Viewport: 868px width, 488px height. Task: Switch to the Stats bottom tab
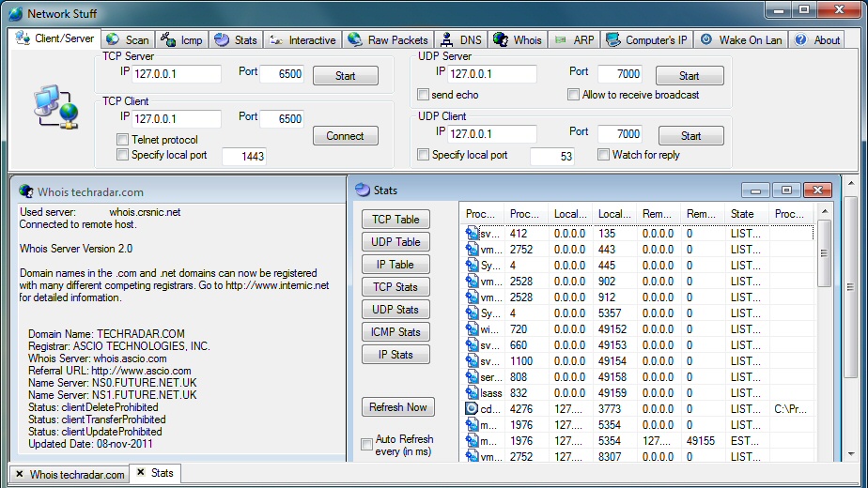[157, 473]
